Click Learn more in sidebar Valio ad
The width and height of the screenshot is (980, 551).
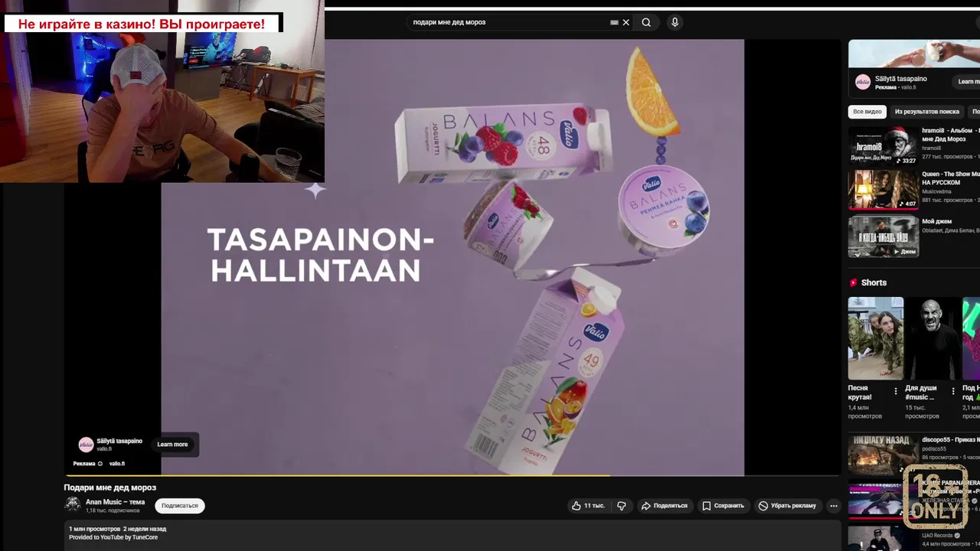click(x=968, y=82)
